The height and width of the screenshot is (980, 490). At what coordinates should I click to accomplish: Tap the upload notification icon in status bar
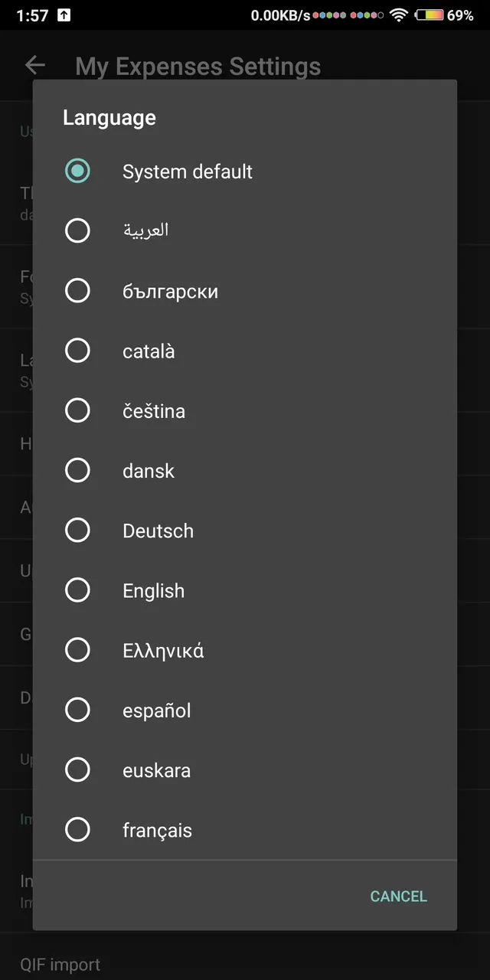(x=64, y=15)
